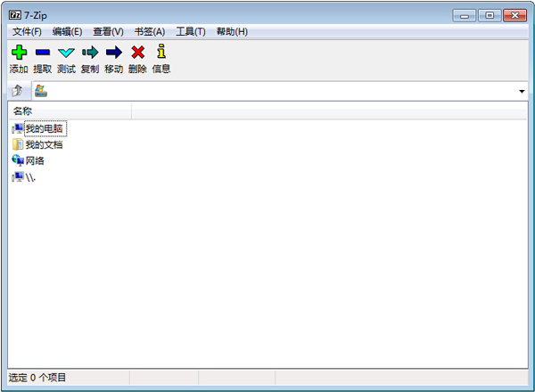Click the \\. device icon
The height and width of the screenshot is (392, 535).
tap(18, 176)
